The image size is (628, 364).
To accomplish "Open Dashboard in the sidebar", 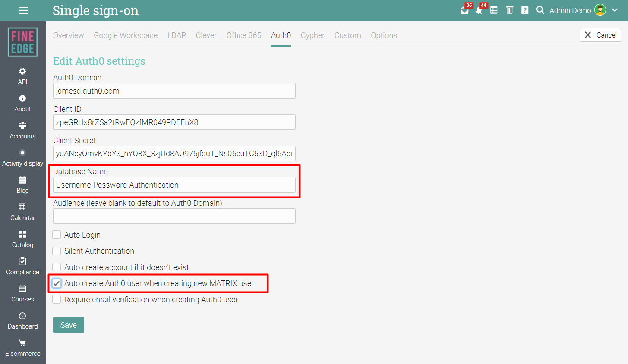I will (22, 321).
